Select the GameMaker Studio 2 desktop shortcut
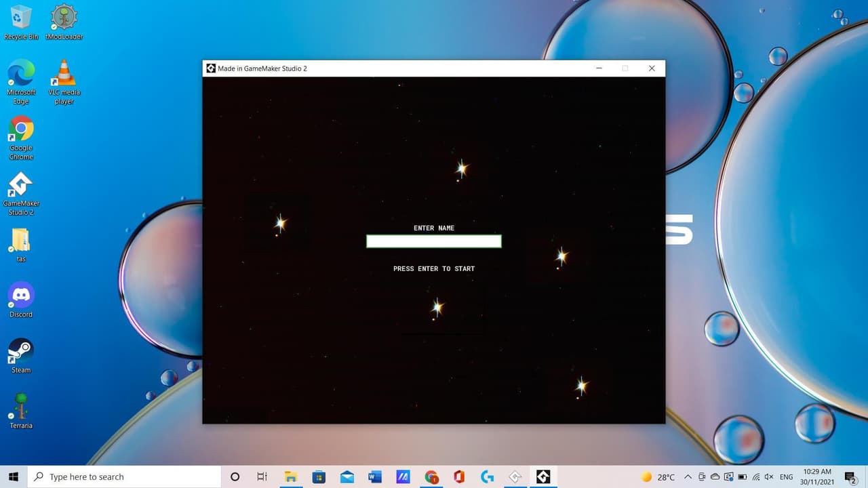 (21, 194)
